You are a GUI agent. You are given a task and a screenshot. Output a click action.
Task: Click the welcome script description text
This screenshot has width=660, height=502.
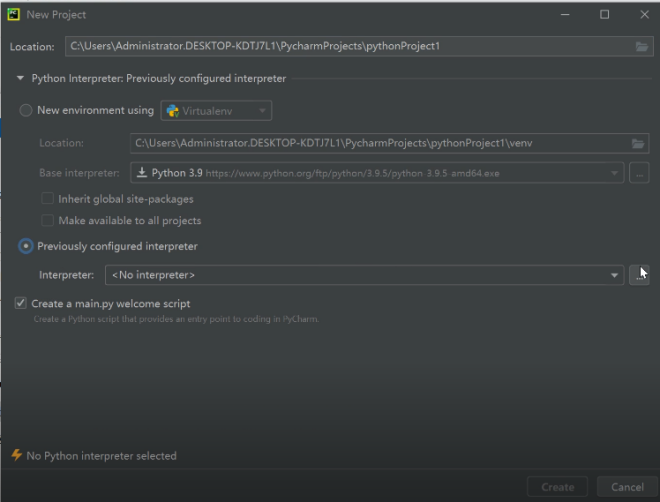pyautogui.click(x=176, y=319)
